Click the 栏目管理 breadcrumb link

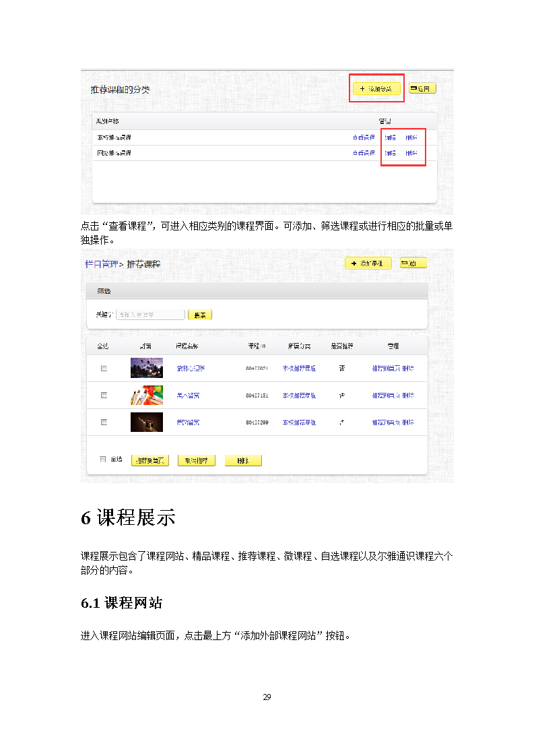pos(101,264)
